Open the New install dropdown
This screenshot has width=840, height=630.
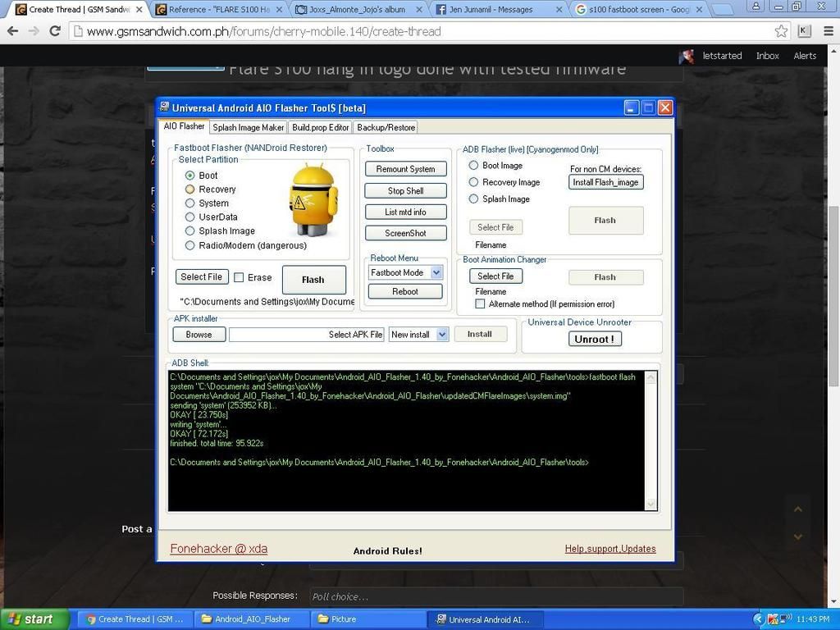click(x=442, y=334)
